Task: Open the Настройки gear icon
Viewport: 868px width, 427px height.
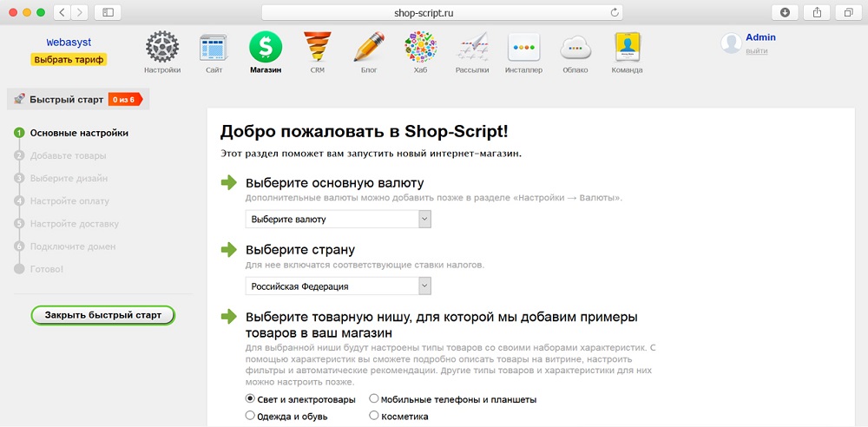Action: point(162,47)
